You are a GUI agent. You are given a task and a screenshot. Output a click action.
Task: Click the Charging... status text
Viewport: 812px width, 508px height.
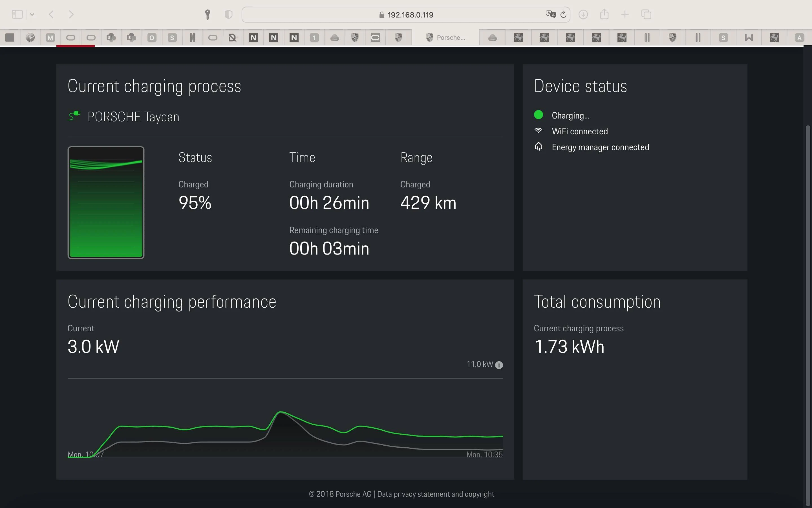click(570, 116)
